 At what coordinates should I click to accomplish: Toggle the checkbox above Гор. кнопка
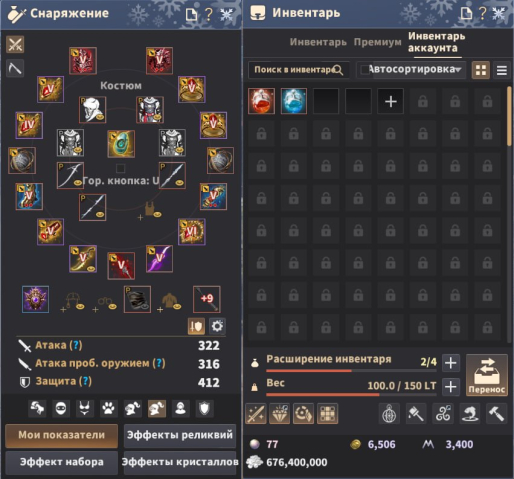click(x=121, y=168)
